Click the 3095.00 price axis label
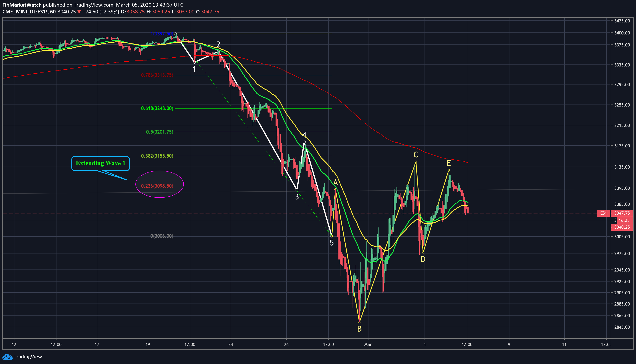This screenshot has height=364, width=636. click(622, 188)
